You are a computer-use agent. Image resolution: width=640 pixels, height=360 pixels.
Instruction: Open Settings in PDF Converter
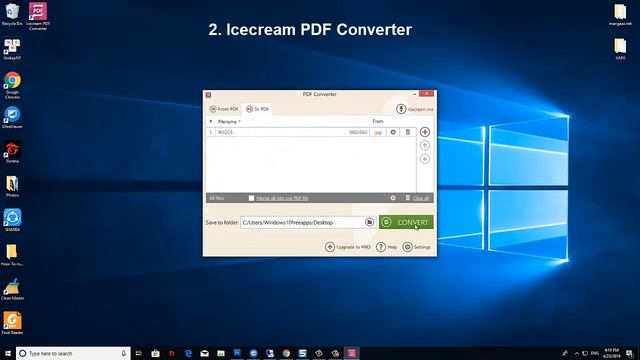(417, 247)
